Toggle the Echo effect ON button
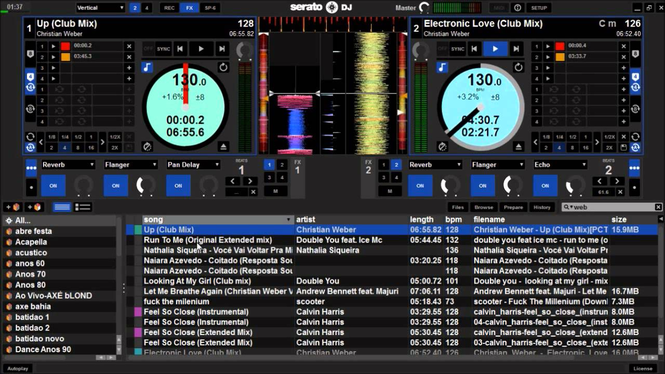This screenshot has width=665, height=374. [x=545, y=186]
